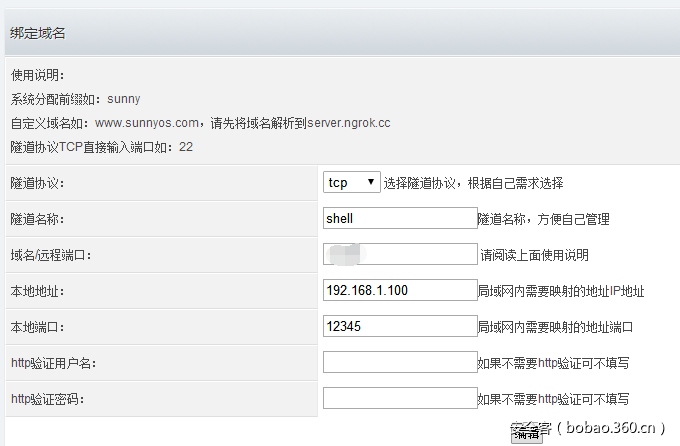Click the www.sunnyos.com custom domain example text

click(147, 123)
